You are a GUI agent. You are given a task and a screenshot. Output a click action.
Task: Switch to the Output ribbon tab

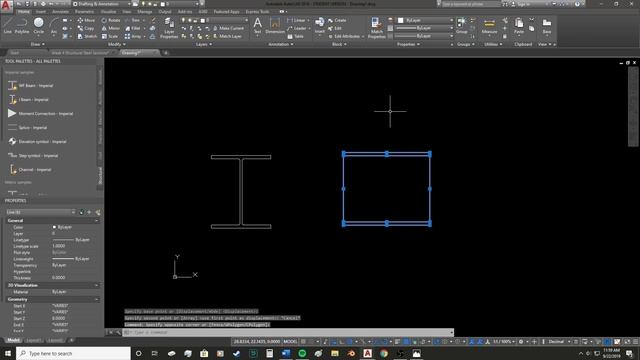click(165, 12)
